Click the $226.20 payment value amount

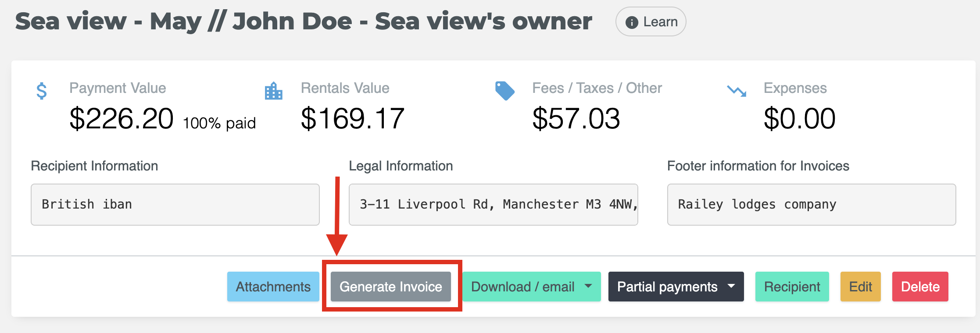point(122,119)
